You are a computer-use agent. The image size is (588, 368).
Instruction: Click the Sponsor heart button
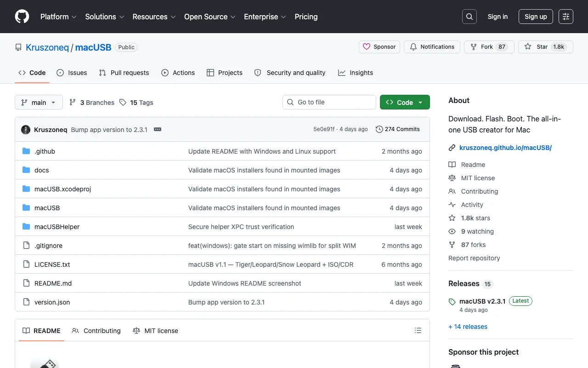click(x=379, y=47)
